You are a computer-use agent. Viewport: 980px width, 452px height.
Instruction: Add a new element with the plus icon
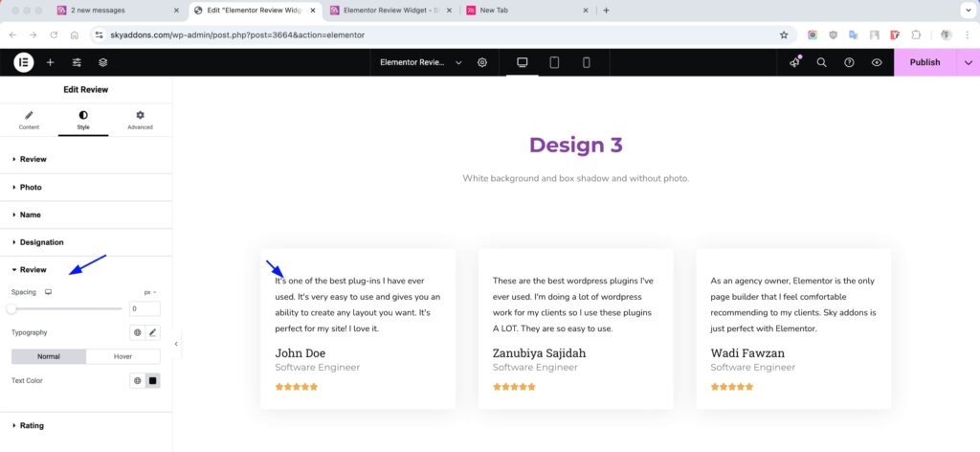tap(50, 62)
